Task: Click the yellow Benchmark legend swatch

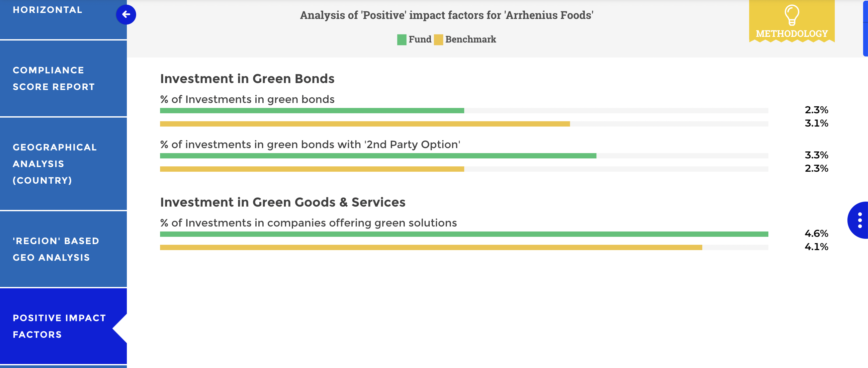Action: 438,40
